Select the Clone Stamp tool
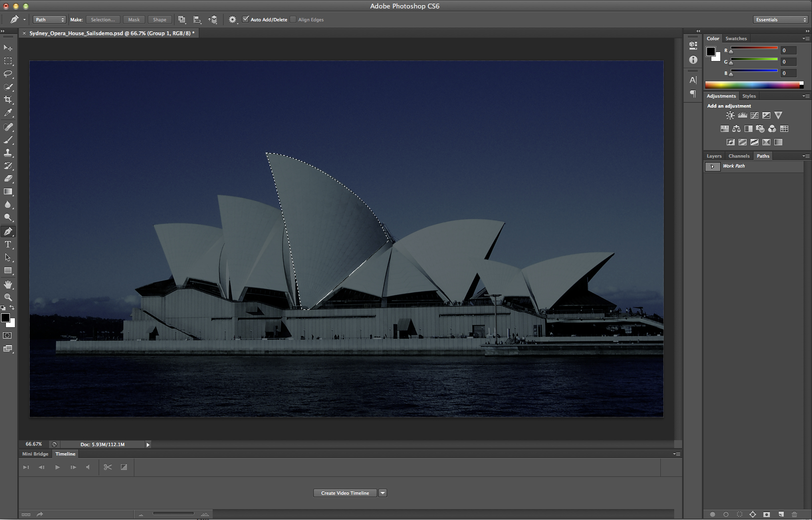Viewport: 812px width, 520px height. pyautogui.click(x=8, y=153)
